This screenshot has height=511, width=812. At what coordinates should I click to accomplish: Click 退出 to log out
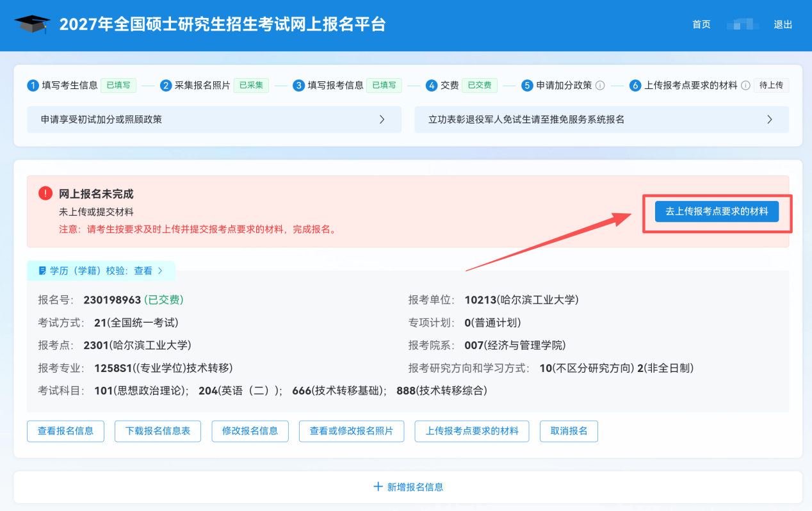pyautogui.click(x=783, y=24)
